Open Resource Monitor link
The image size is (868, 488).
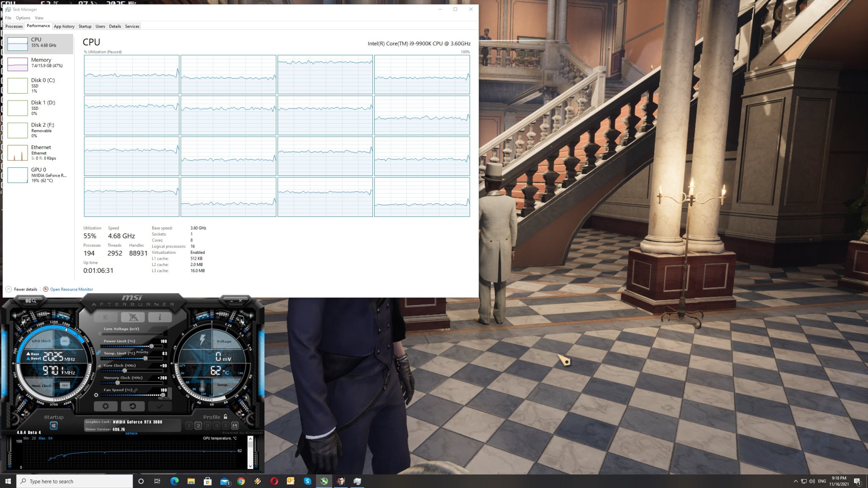[71, 289]
